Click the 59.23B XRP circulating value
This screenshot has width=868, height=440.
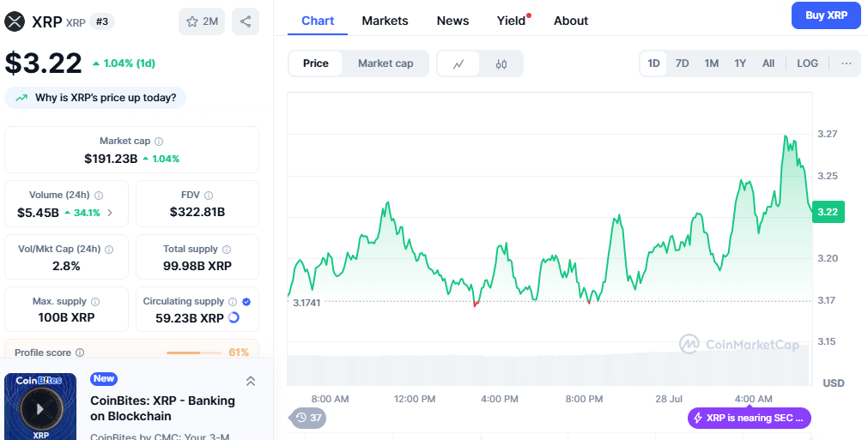tap(190, 318)
